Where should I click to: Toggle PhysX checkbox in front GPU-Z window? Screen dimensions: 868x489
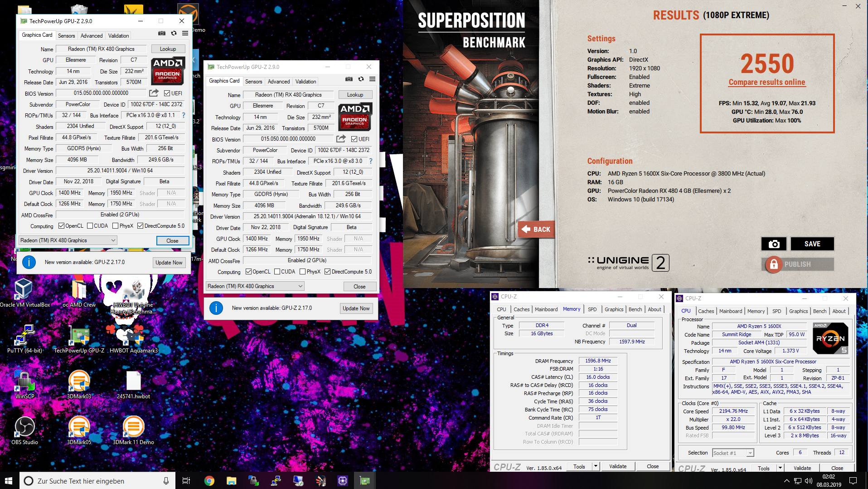(x=116, y=226)
